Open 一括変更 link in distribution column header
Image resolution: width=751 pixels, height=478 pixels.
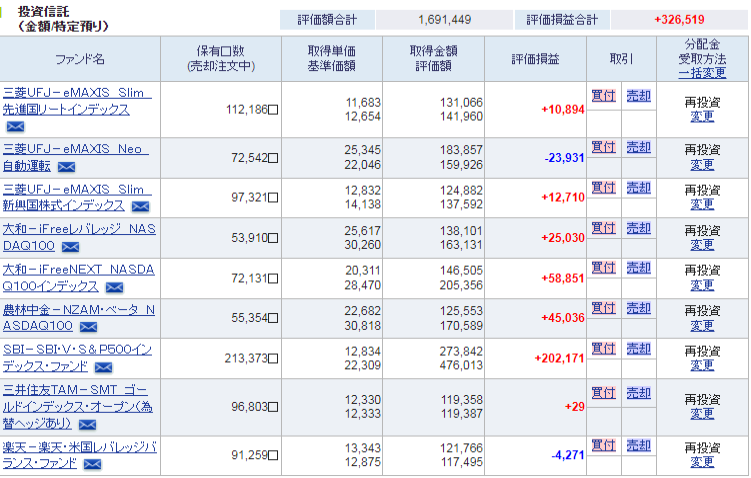702,73
